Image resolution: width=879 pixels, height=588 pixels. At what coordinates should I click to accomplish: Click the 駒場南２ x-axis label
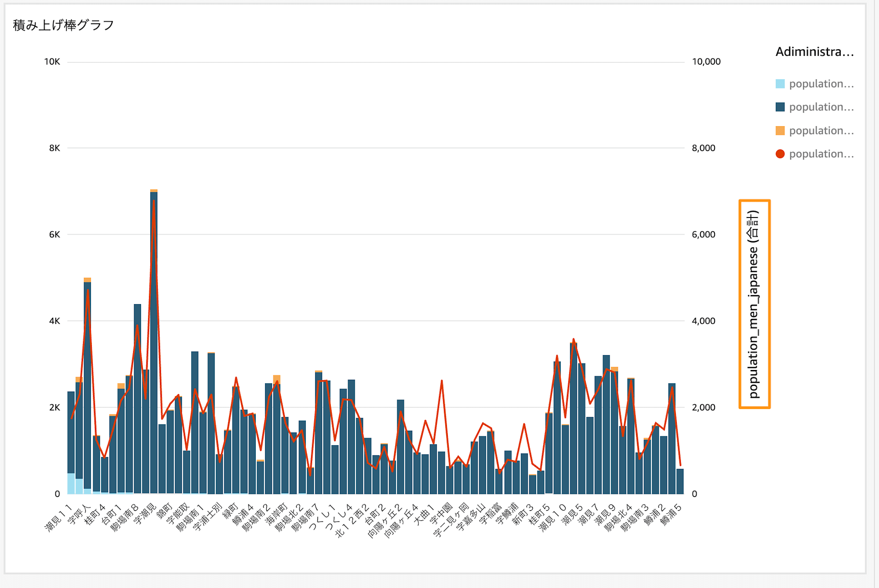[x=257, y=518]
